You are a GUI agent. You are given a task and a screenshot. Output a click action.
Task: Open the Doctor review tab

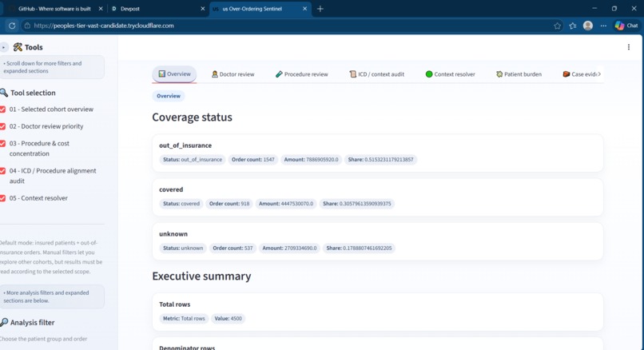pos(233,74)
